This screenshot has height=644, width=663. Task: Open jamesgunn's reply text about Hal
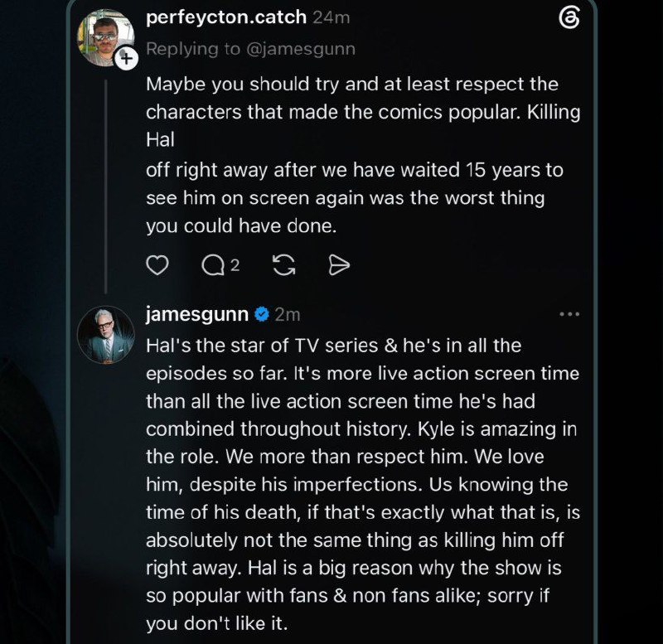[363, 484]
